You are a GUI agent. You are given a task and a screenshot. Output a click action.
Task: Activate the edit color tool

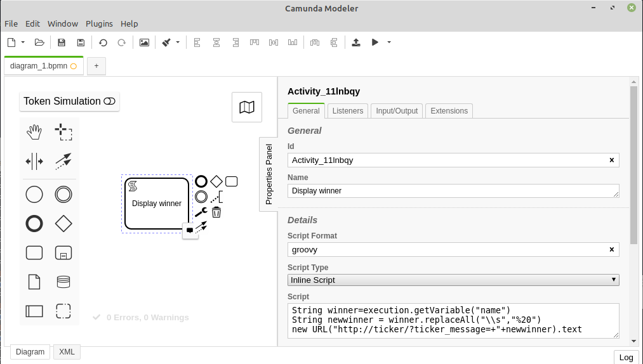166,42
